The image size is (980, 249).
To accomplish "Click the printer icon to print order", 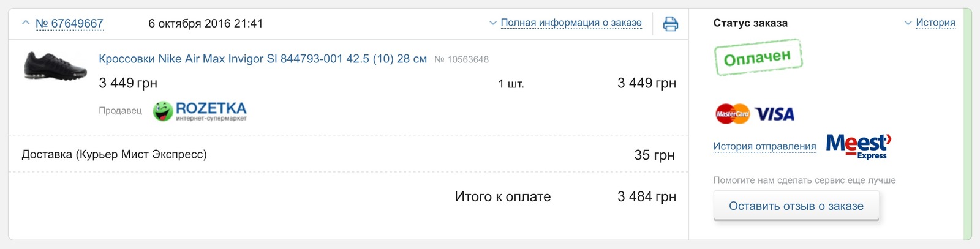I will click(671, 24).
